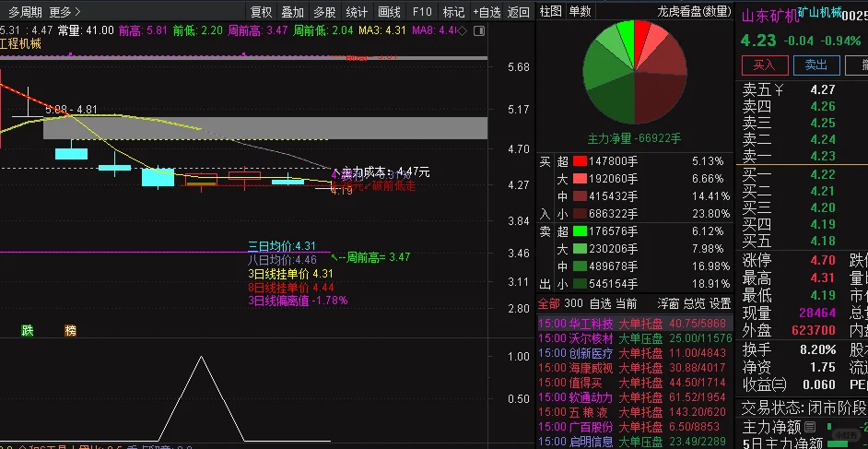868x449 pixels.
Task: Click 换手 value 8.20%
Action: (817, 350)
